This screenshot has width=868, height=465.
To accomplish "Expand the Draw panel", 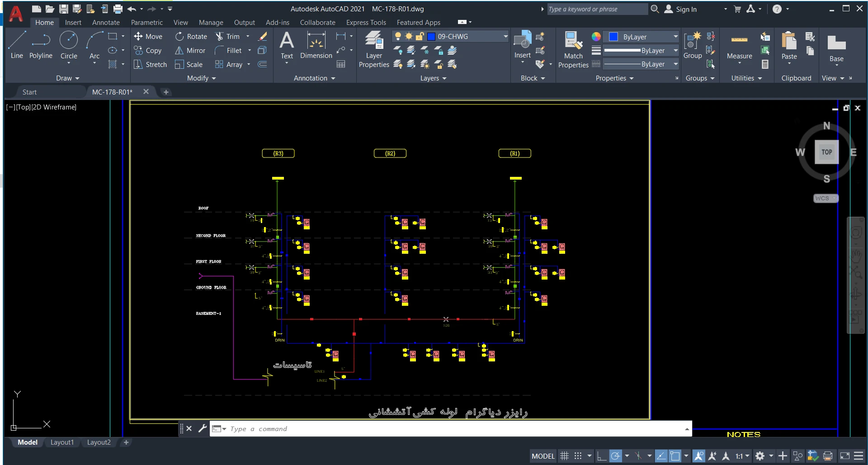I will tap(67, 78).
